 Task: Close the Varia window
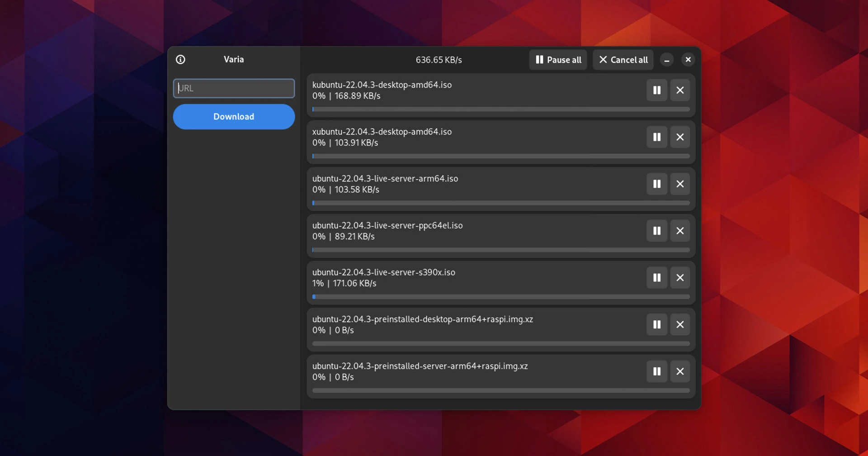tap(688, 59)
